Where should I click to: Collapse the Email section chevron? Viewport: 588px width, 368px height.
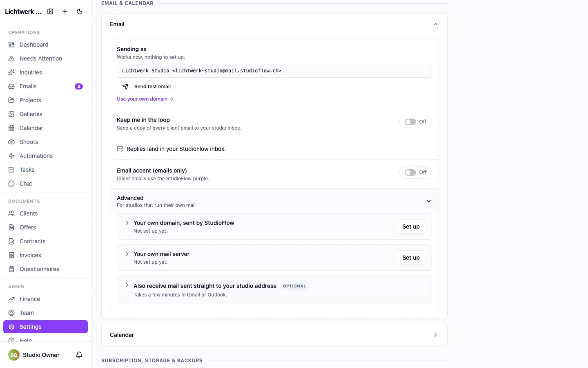coord(436,24)
